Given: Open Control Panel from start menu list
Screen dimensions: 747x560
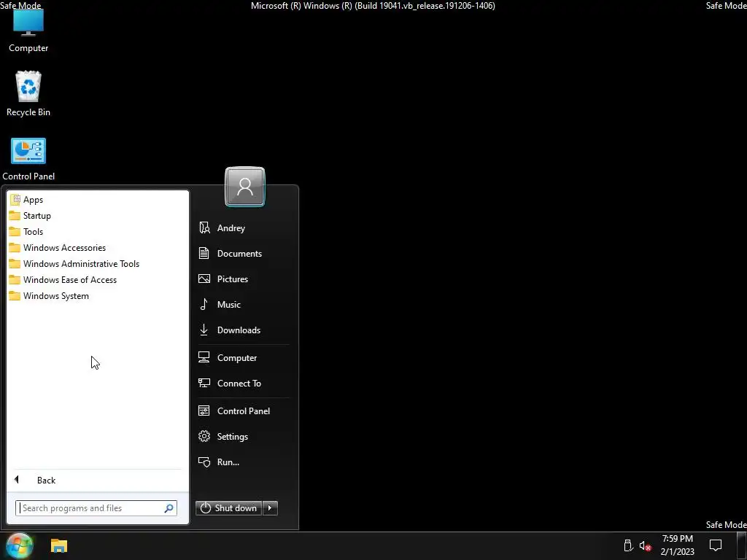Looking at the screenshot, I should 243,411.
